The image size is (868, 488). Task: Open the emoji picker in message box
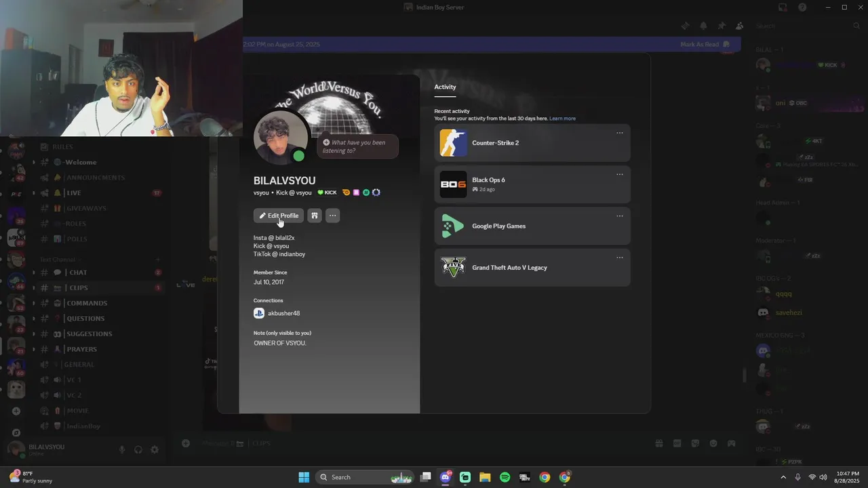(x=713, y=443)
